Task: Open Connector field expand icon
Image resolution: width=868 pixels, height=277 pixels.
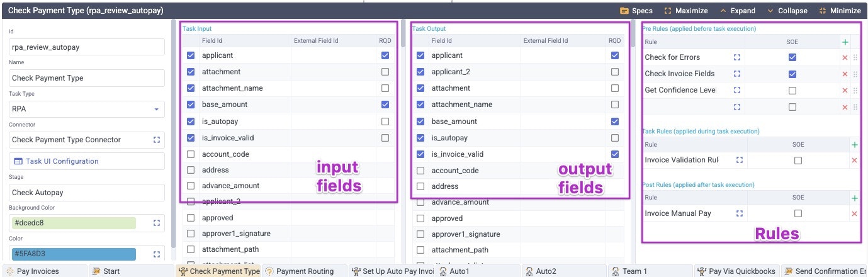Action: pos(156,140)
